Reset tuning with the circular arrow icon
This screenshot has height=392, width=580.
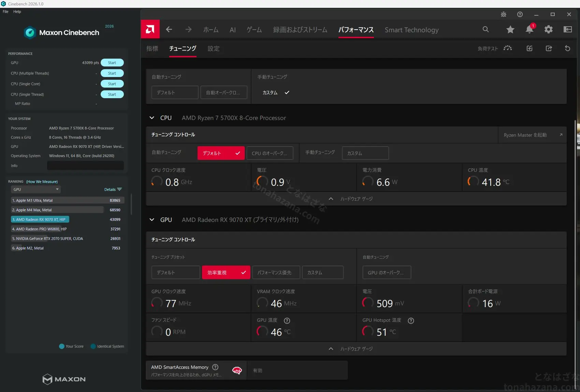coord(568,48)
